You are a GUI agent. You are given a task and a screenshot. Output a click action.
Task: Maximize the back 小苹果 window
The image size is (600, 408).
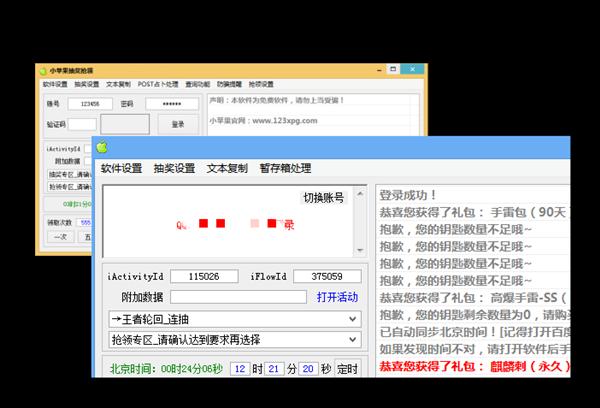[393, 69]
